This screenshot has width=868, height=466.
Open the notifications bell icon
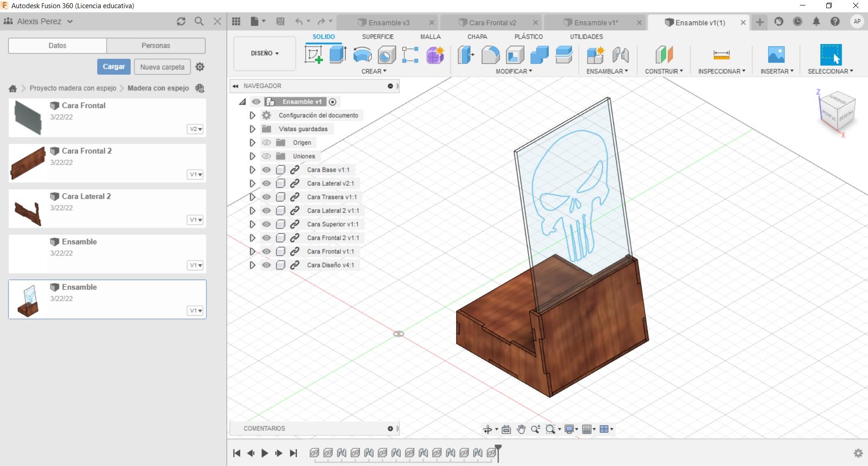[816, 22]
